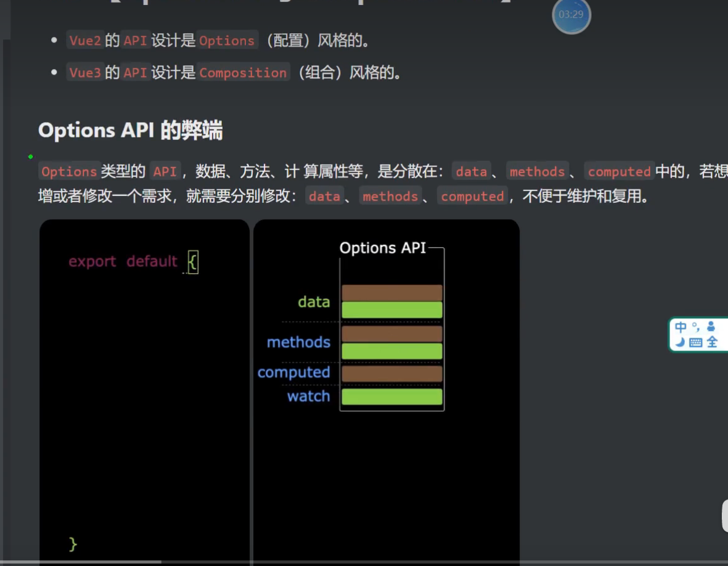728x566 pixels.
Task: Click the 中 Chinese mode icon in IME toolbar
Action: [681, 327]
